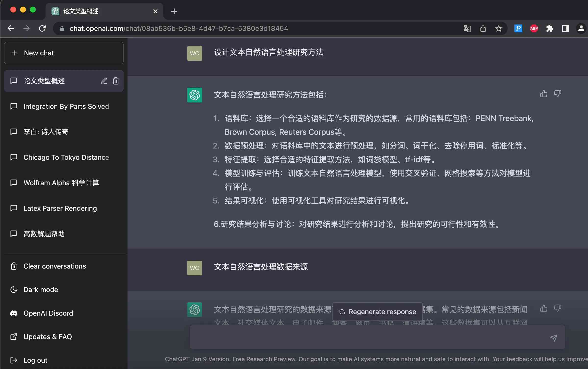Open the OpenAI Discord link
This screenshot has width=588, height=369.
[64, 313]
